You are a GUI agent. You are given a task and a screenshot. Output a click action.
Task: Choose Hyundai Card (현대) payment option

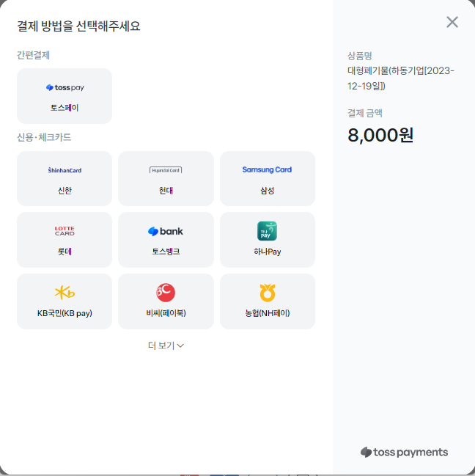pos(166,178)
